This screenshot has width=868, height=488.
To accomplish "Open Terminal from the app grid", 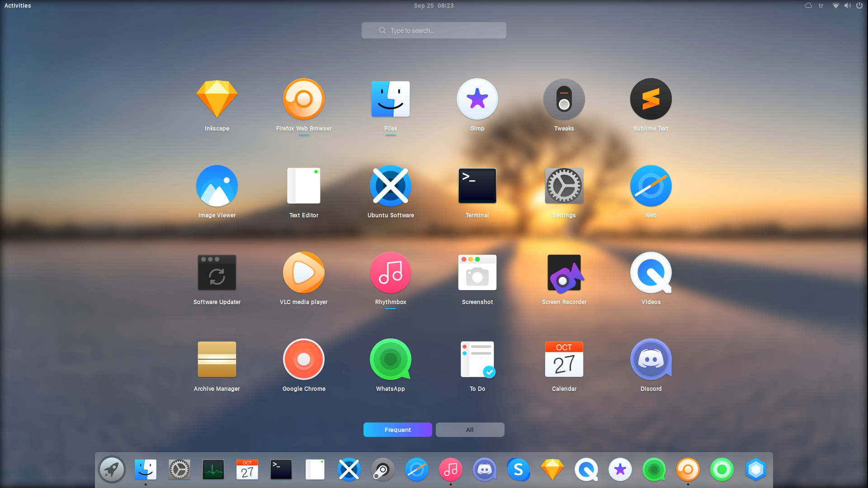I will [477, 186].
